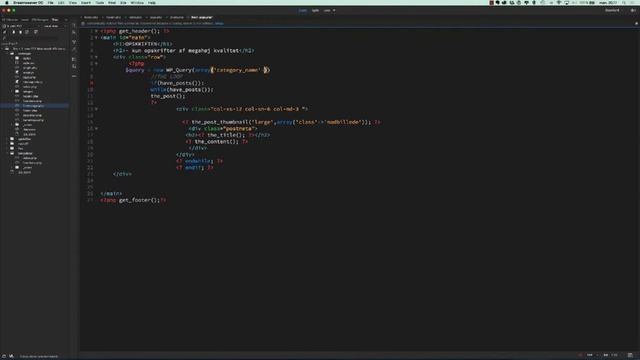Toggle INS insert mode in status bar

[x=606, y=355]
